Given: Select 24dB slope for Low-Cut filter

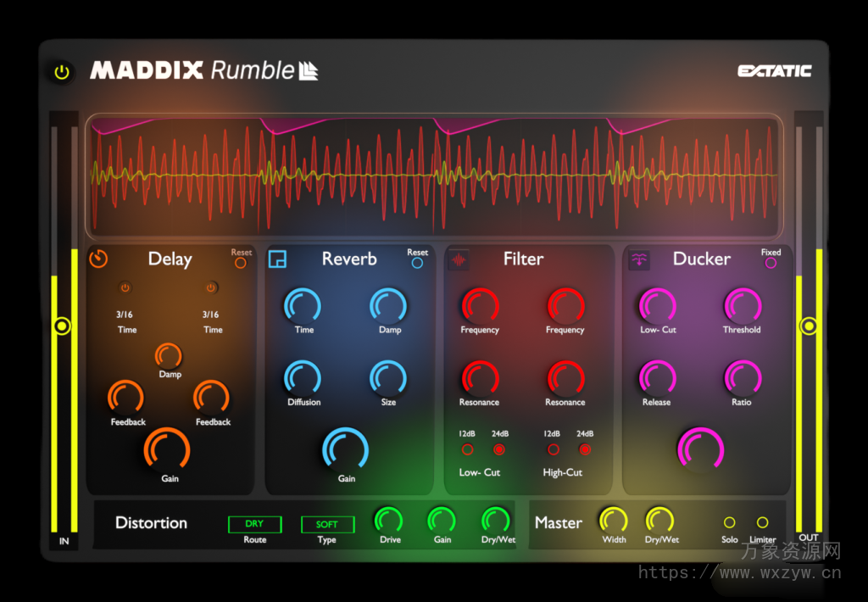Looking at the screenshot, I should click(500, 449).
